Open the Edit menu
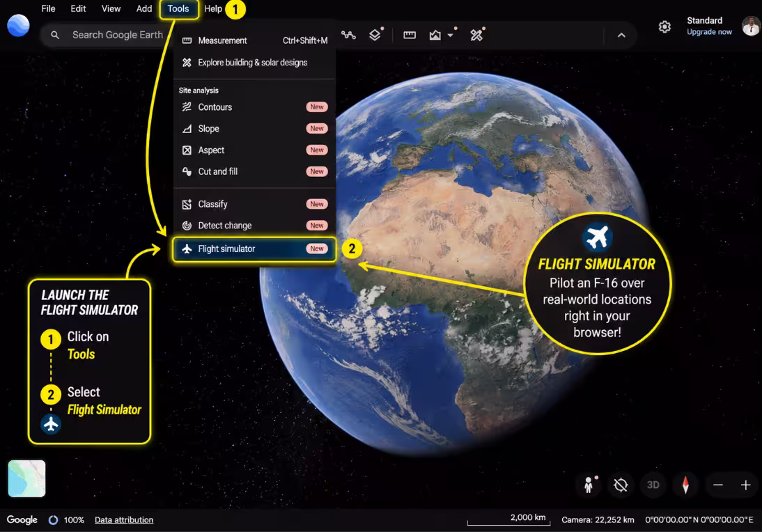 coord(78,9)
